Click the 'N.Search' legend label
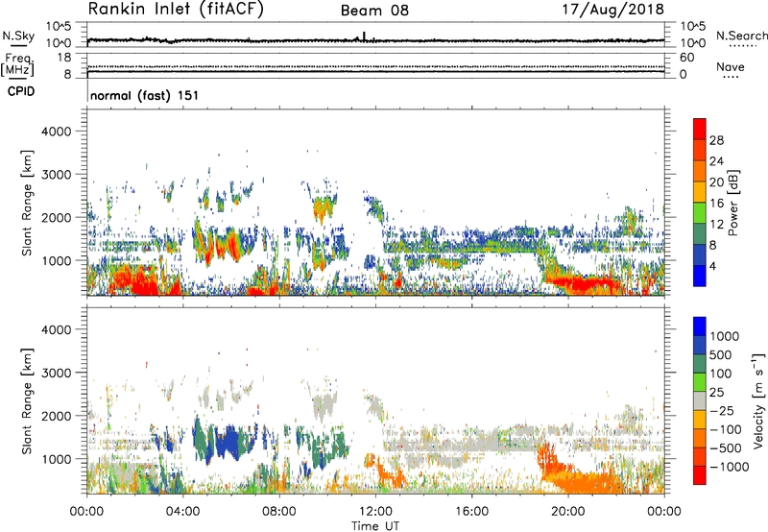768x532 pixels. point(741,36)
